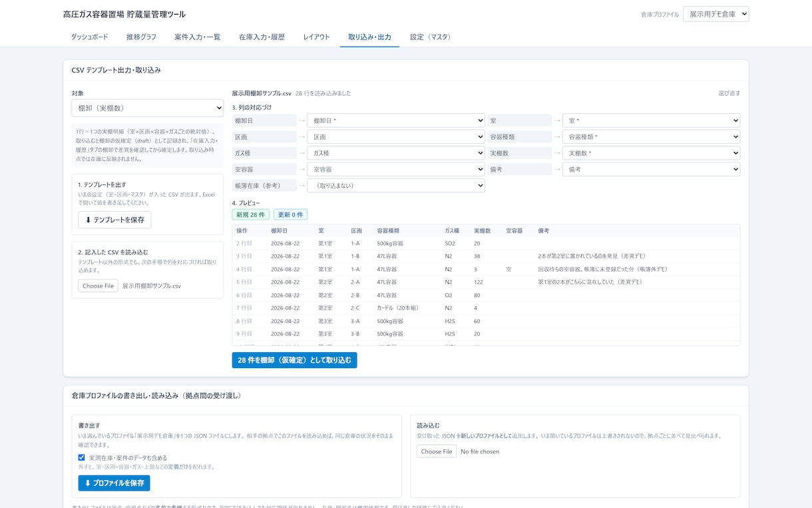Select the レイアウト tab
812x508 pixels.
click(316, 37)
